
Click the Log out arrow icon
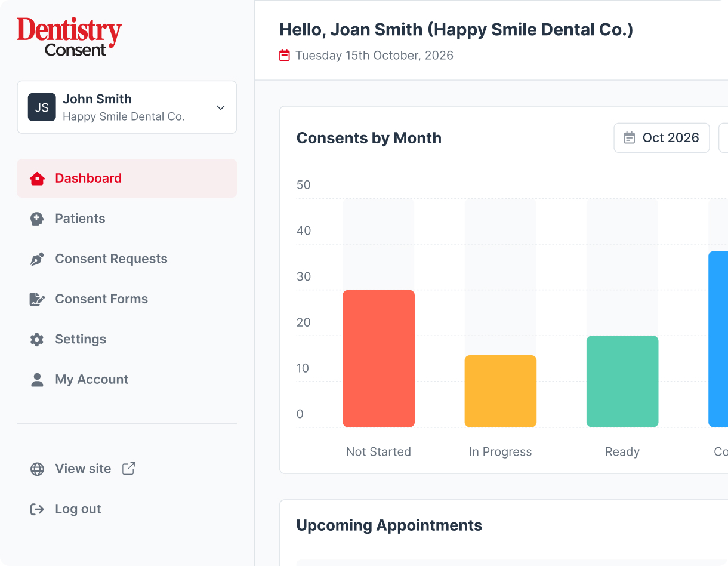37,509
